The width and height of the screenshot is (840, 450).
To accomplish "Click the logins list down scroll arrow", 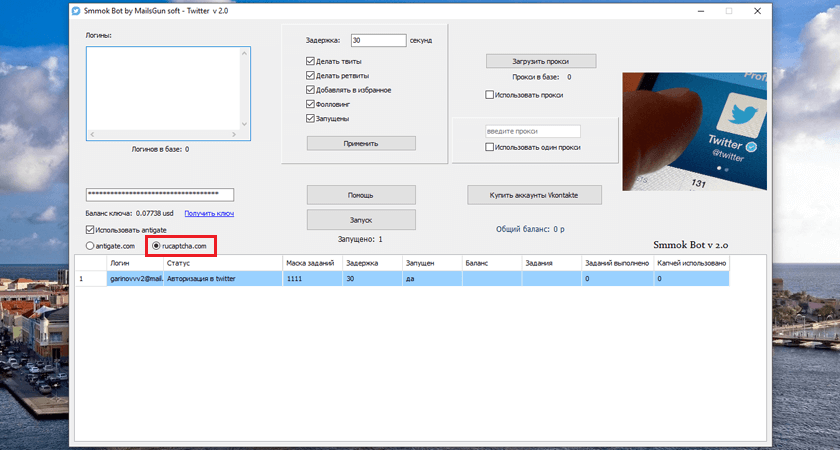I will click(x=245, y=124).
